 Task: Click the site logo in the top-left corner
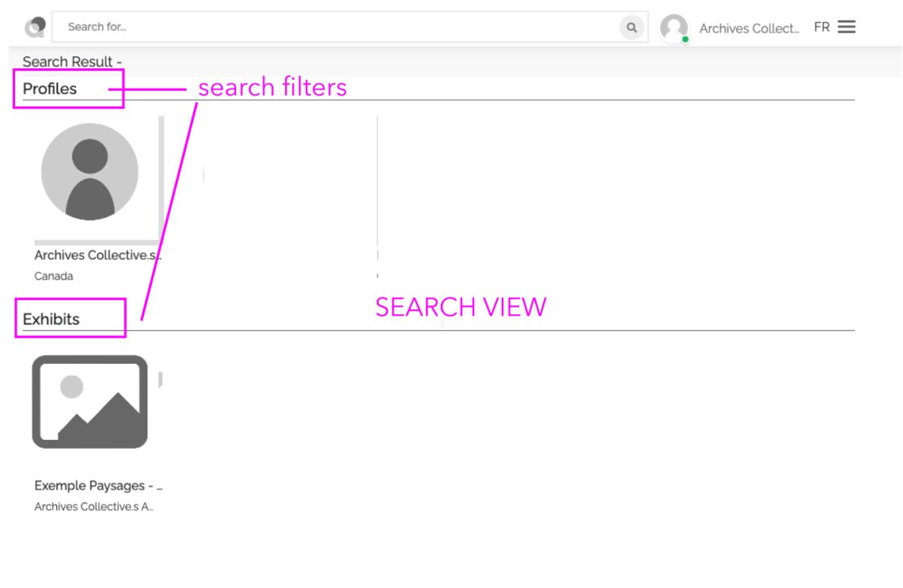click(35, 26)
